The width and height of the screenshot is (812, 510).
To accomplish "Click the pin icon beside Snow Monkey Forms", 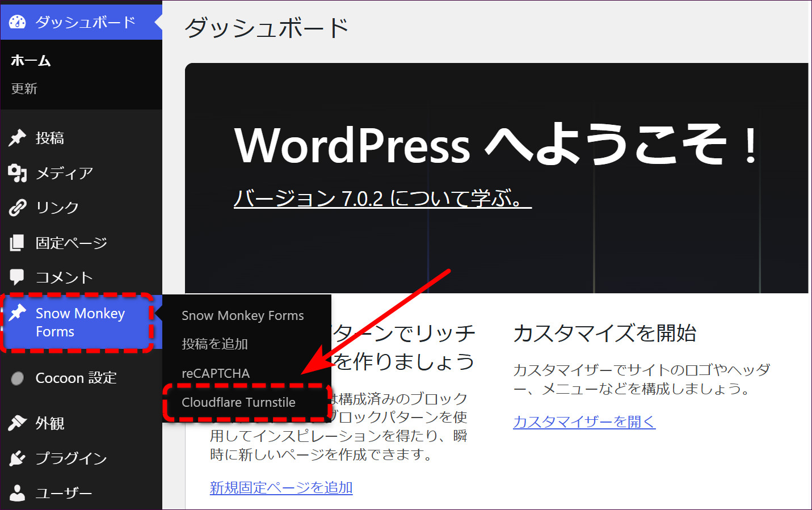I will tap(18, 313).
